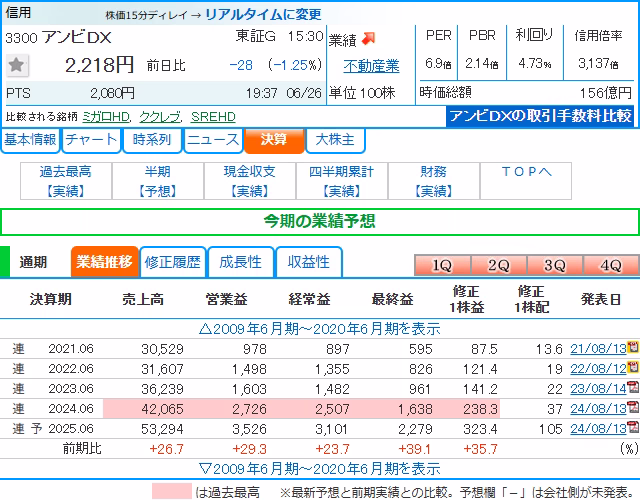Viewport: 640px width, 500px height.
Task: Open the 修正履歴 tab
Action: point(173,262)
